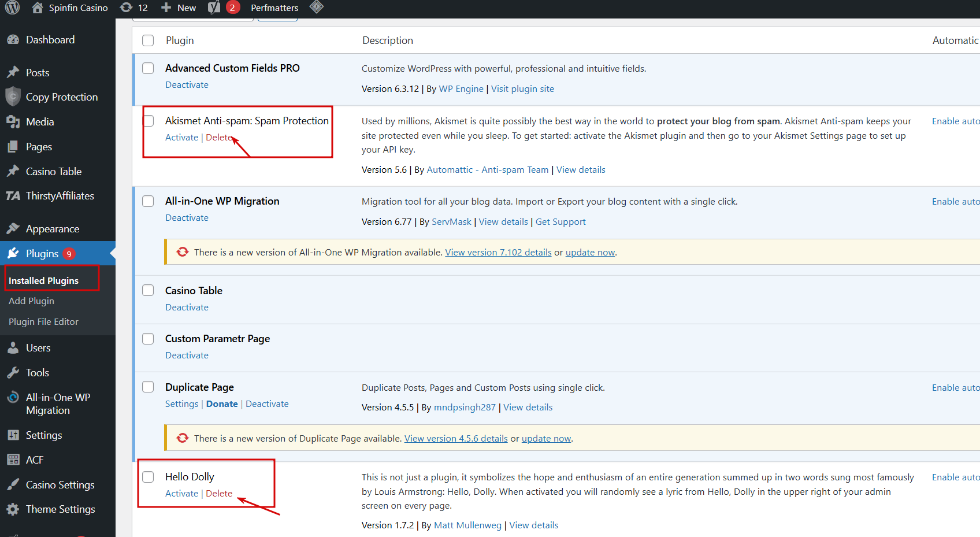Screen dimensions: 980x537
Task: Click the diamond icon in admin bar
Action: click(316, 7)
